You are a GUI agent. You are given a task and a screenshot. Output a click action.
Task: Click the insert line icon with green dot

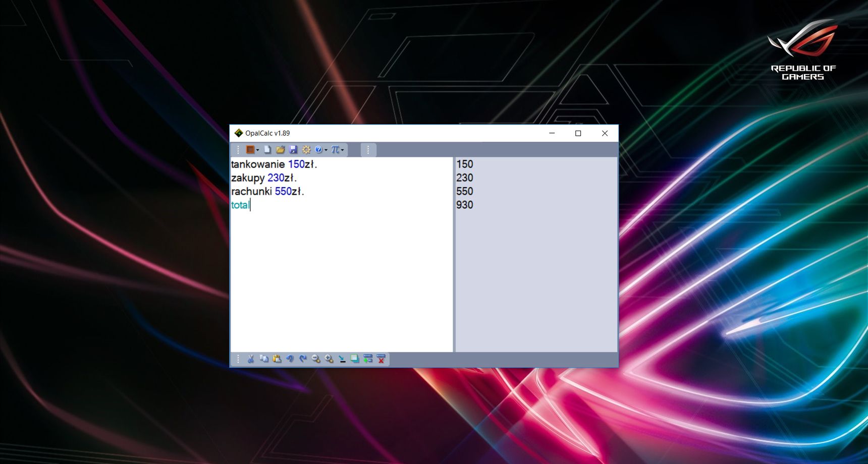coord(368,359)
